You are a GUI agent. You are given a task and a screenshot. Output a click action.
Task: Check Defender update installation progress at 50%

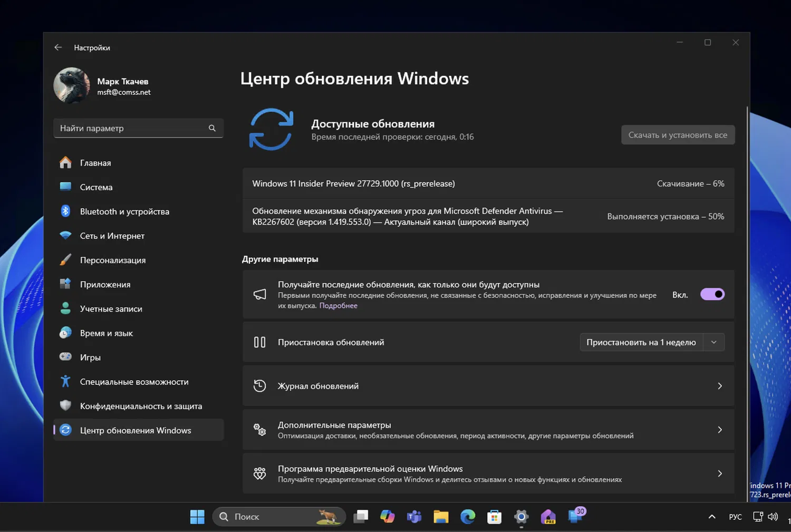tap(665, 216)
